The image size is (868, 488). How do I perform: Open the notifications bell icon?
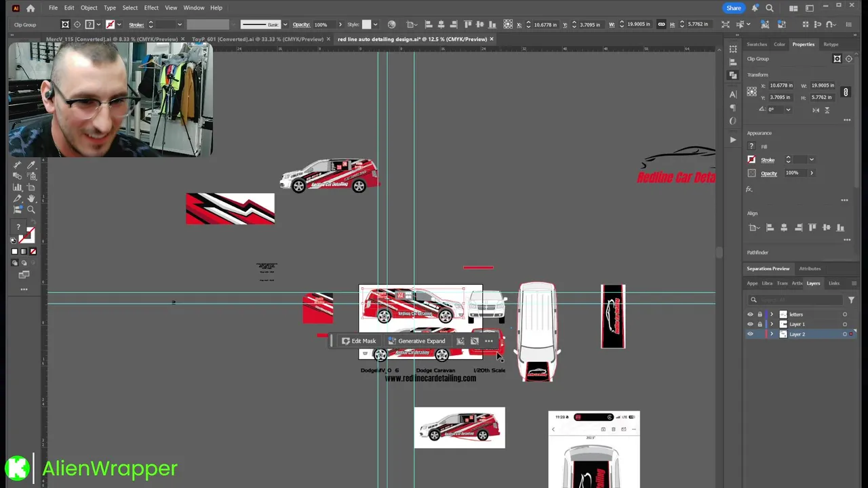(755, 8)
